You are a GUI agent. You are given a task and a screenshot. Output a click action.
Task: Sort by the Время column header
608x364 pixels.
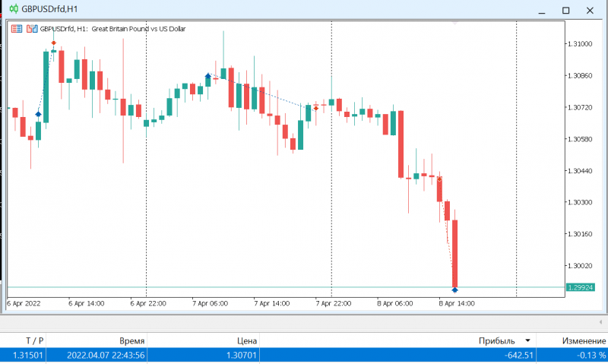coord(131,340)
